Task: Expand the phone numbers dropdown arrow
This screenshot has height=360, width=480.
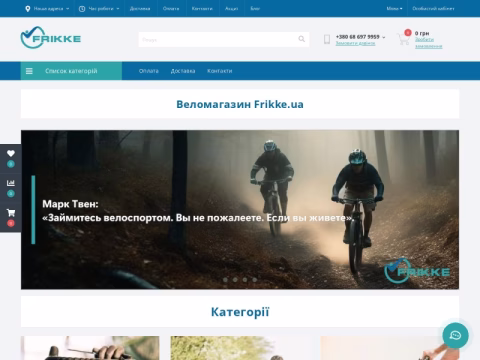Action: pos(384,37)
